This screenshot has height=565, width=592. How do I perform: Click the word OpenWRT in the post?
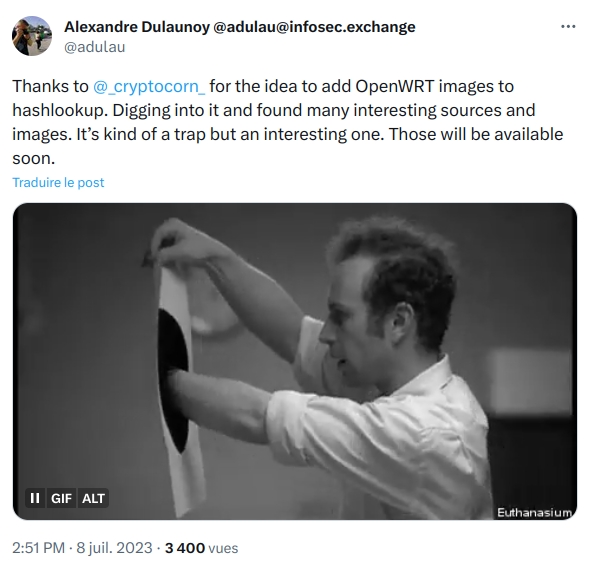(395, 86)
